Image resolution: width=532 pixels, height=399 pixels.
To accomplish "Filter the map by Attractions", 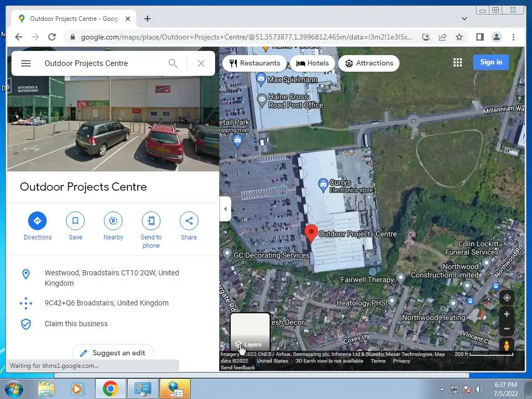I will point(369,63).
